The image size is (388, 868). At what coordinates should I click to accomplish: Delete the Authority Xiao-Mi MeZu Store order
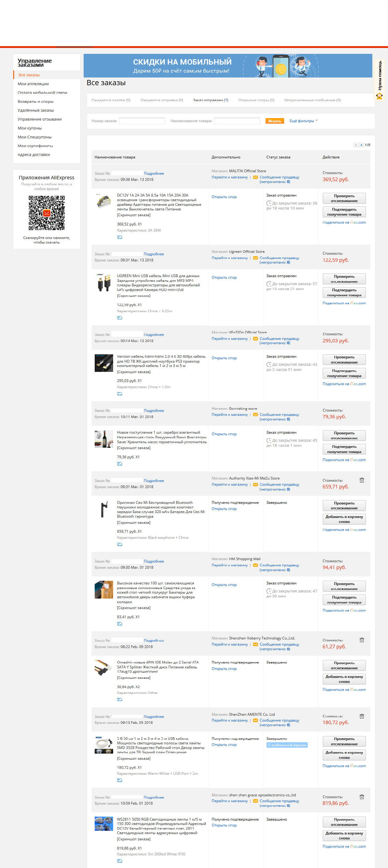point(362,480)
